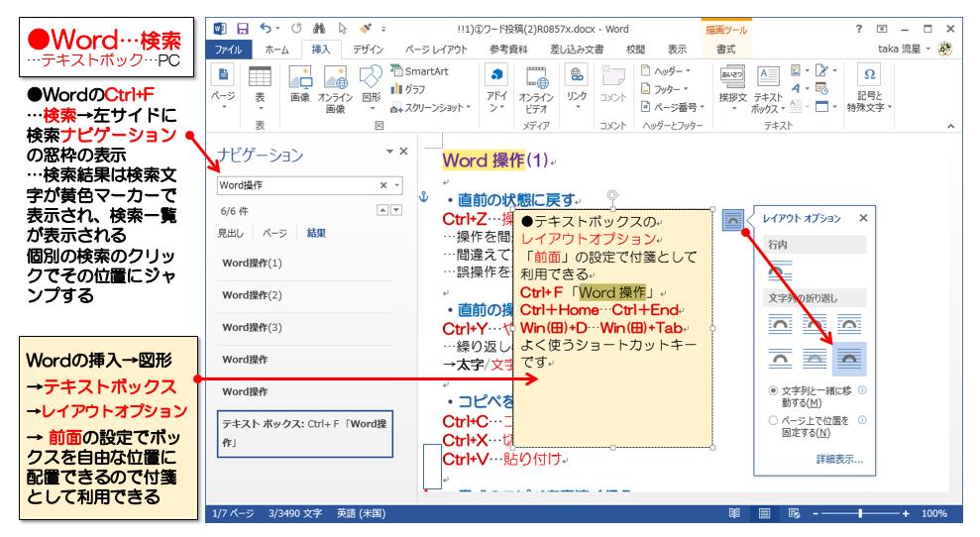Click the Undo arrow icon
This screenshot has height=537, width=980.
point(267,29)
